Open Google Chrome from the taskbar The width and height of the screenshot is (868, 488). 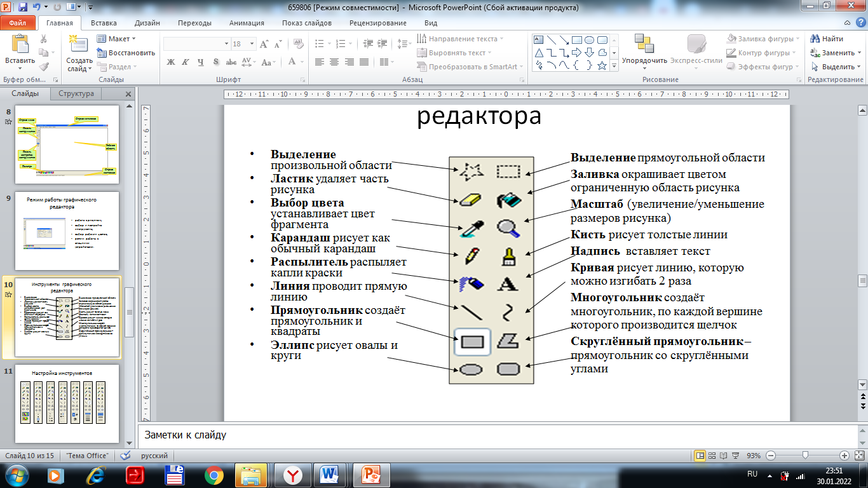214,475
